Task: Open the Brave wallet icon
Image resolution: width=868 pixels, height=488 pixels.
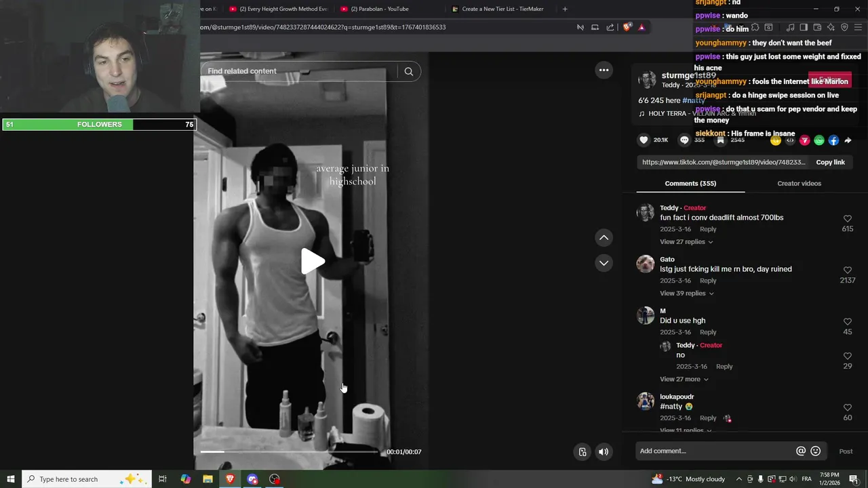Action: (817, 27)
